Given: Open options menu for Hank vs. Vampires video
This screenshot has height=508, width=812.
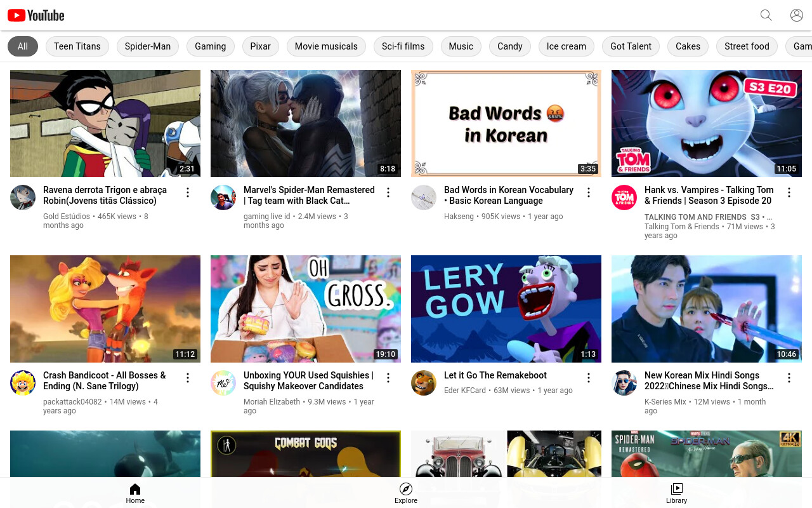Looking at the screenshot, I should [789, 192].
